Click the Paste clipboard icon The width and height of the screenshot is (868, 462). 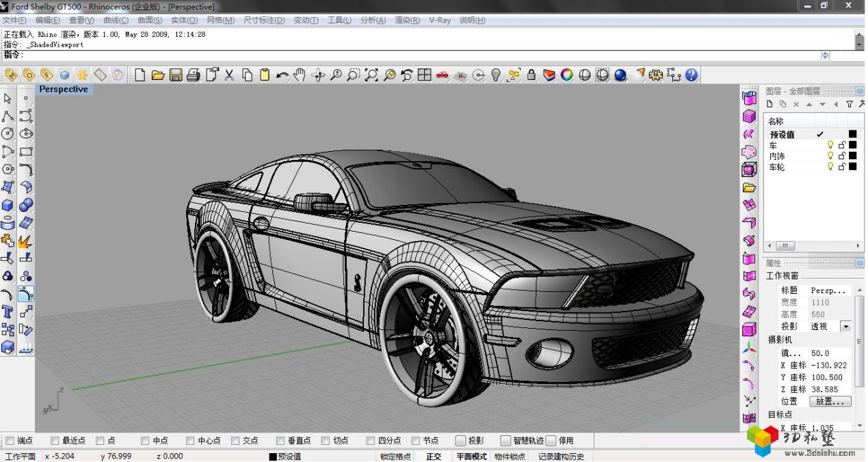(265, 75)
